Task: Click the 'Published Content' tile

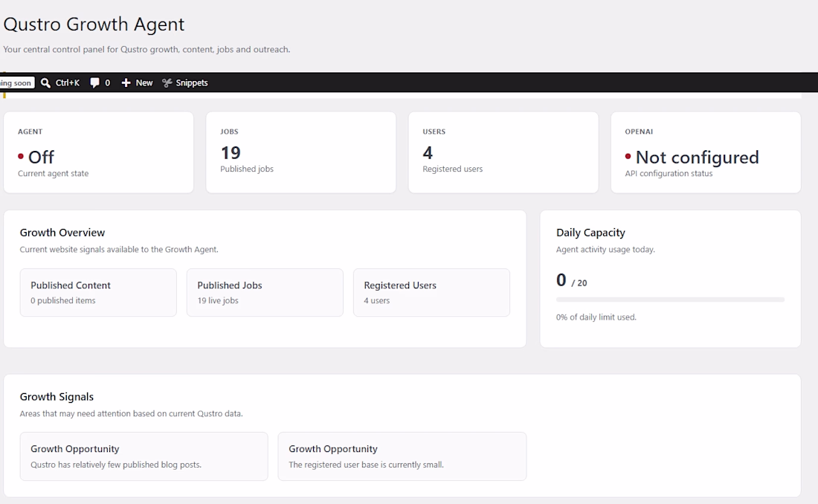Action: tap(98, 293)
